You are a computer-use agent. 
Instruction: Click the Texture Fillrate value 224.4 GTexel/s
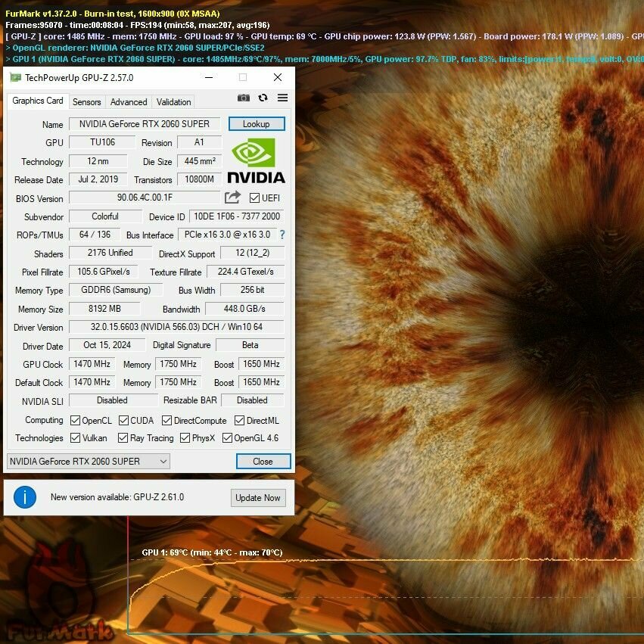[246, 272]
